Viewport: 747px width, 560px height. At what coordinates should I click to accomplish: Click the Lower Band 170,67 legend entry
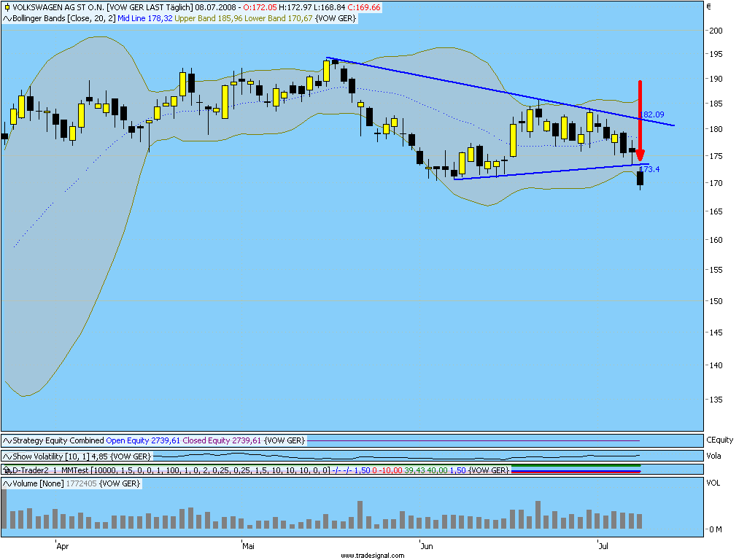[278, 18]
